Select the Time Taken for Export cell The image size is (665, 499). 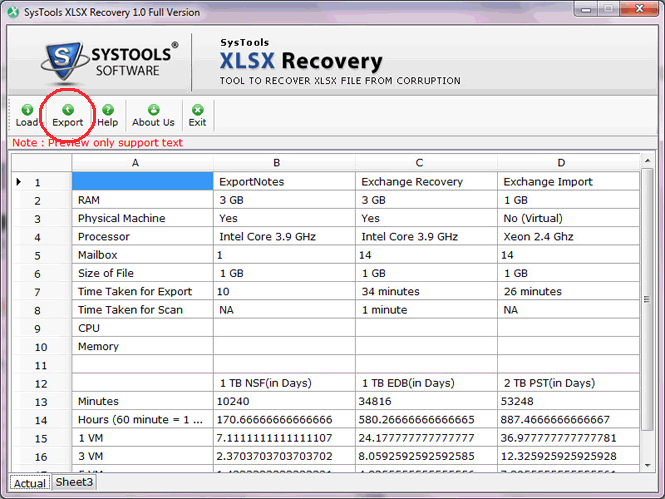142,291
